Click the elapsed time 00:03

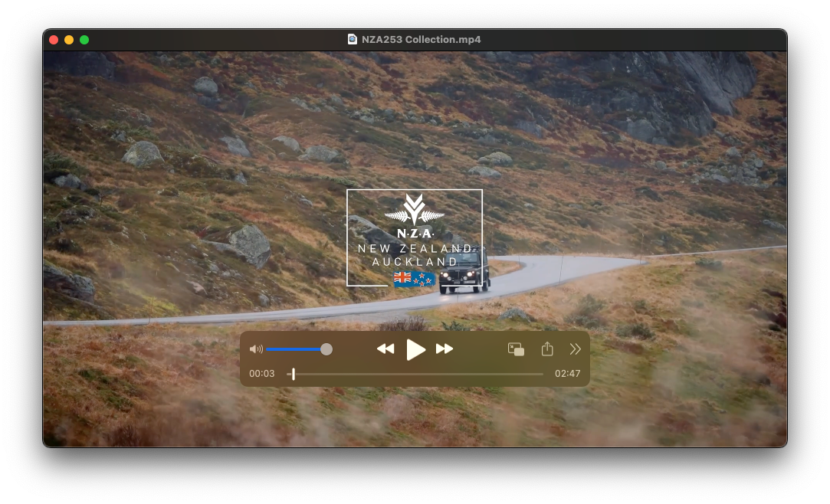point(262,373)
